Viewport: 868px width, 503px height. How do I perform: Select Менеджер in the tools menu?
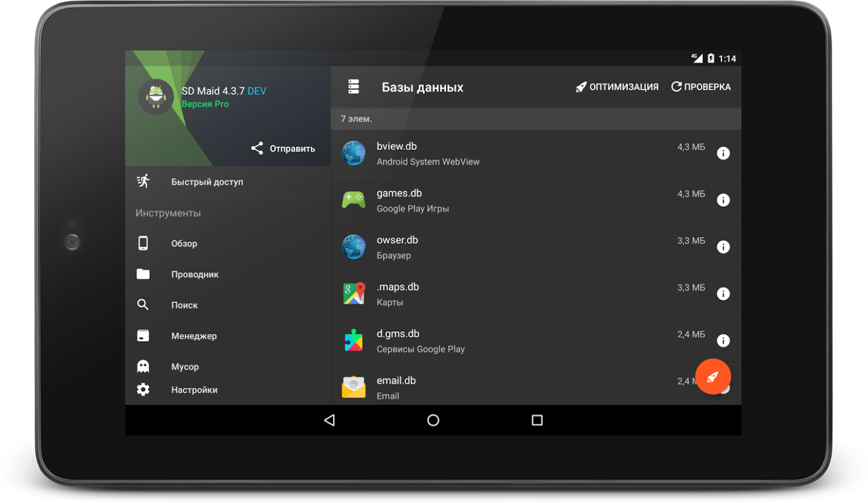(x=228, y=335)
